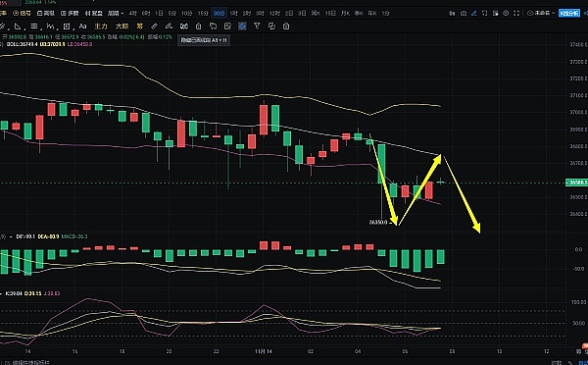This screenshot has width=588, height=365.
Task: Open the filter funnel tool
Action: pos(257,26)
